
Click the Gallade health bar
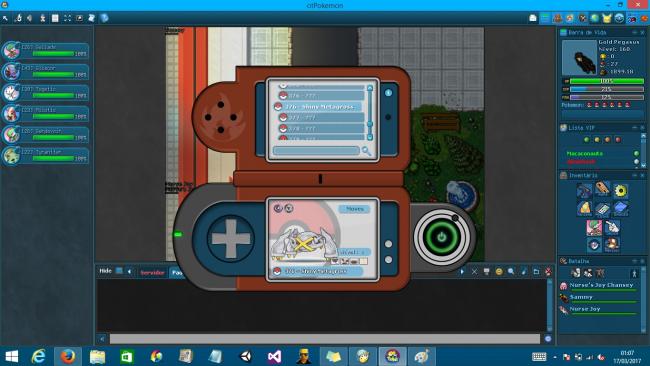click(x=53, y=53)
